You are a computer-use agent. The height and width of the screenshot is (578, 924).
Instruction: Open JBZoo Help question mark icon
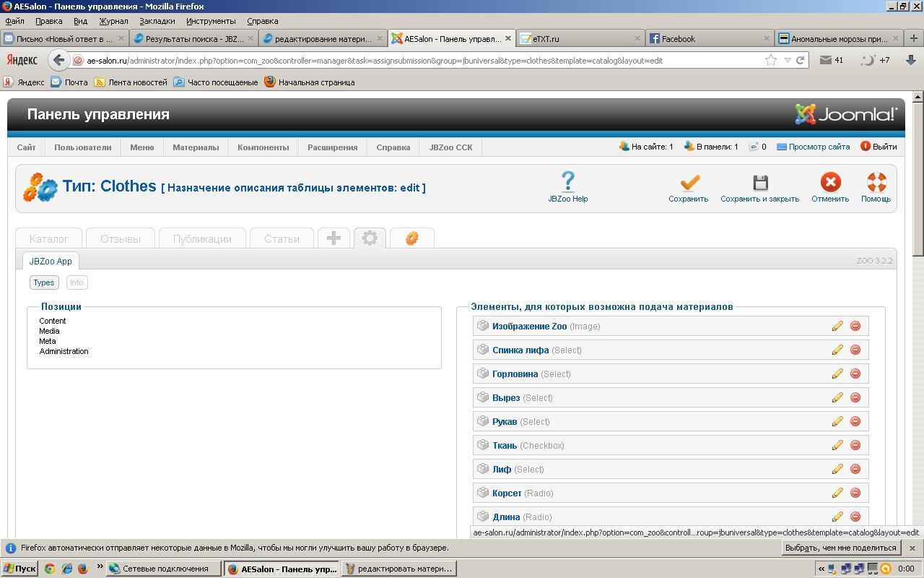point(568,181)
